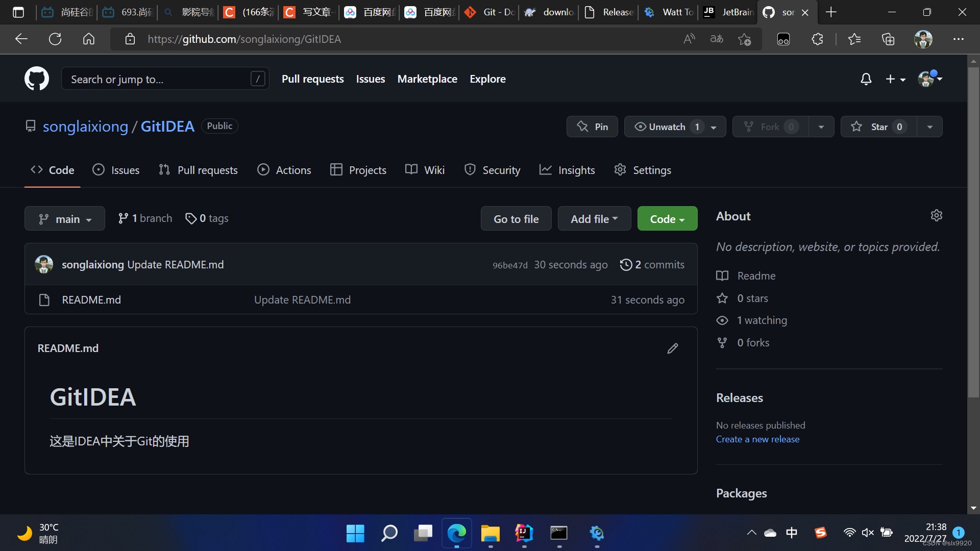Open About settings gear icon
The width and height of the screenshot is (980, 551).
click(936, 216)
